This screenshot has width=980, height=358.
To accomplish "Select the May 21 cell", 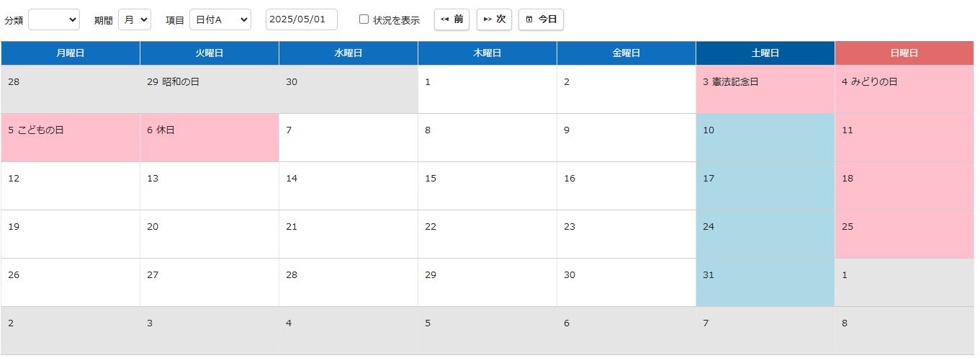I will tap(349, 234).
